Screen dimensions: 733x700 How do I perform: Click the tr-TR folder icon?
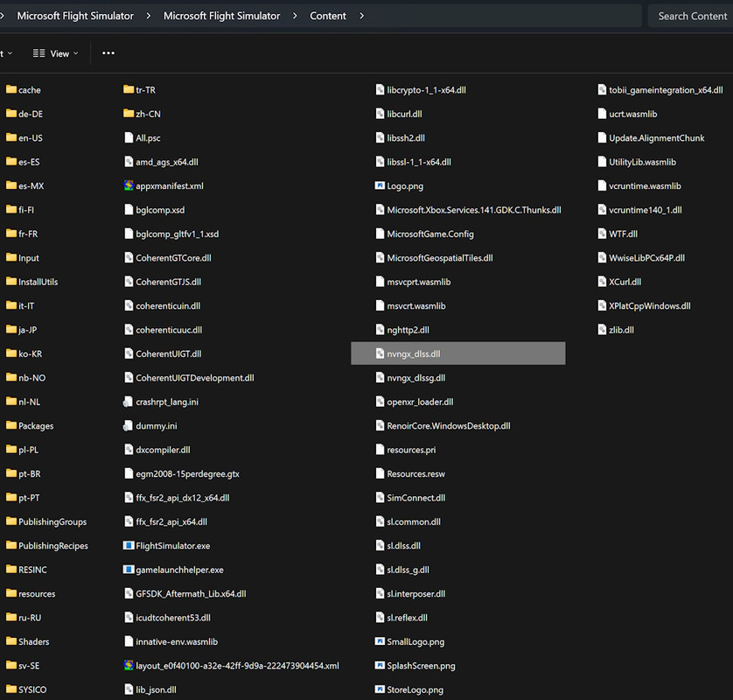pyautogui.click(x=129, y=89)
